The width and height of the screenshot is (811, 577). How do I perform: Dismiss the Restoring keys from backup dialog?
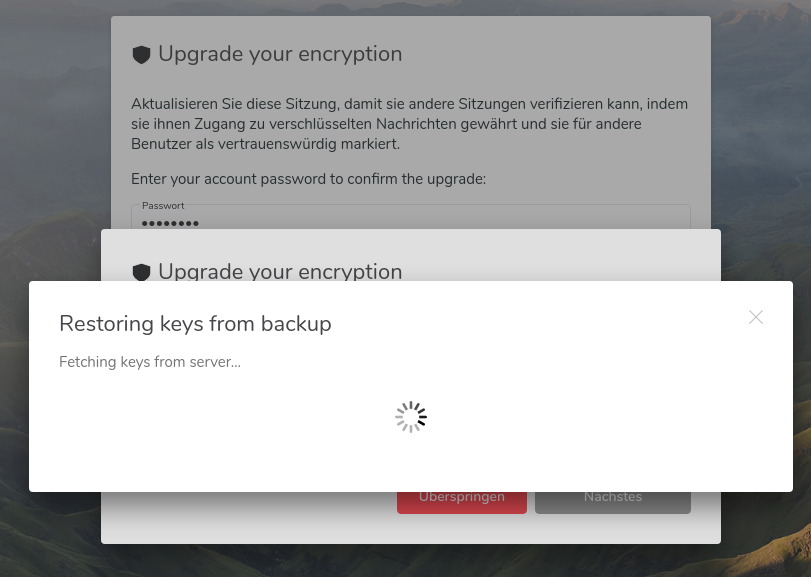point(755,317)
